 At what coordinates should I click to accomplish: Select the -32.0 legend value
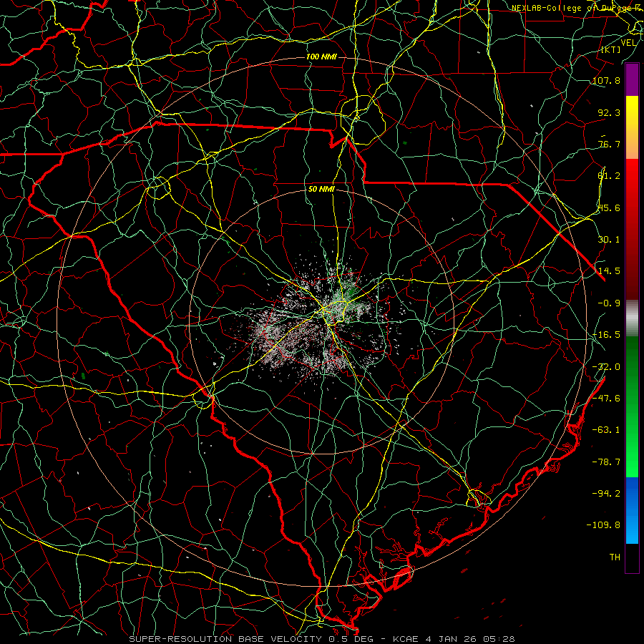click(x=606, y=367)
